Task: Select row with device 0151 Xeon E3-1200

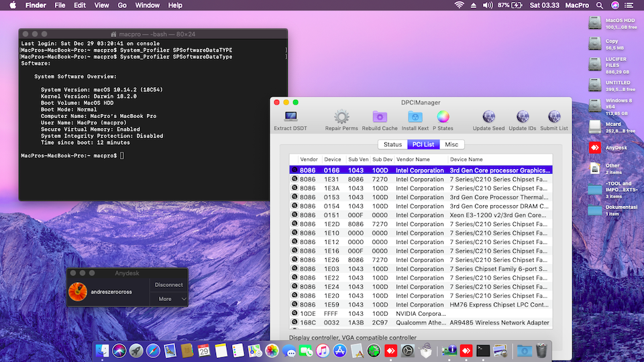Action: pyautogui.click(x=421, y=215)
